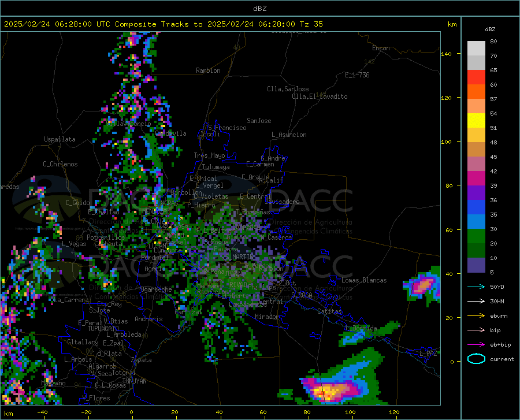Click the Clla.El_Cavadito map label

[x=320, y=96]
